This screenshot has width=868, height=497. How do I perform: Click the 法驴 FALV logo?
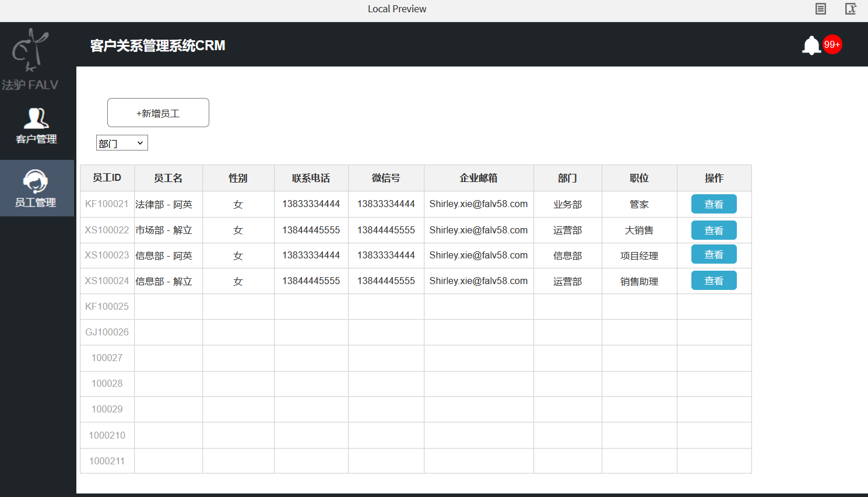tap(30, 60)
